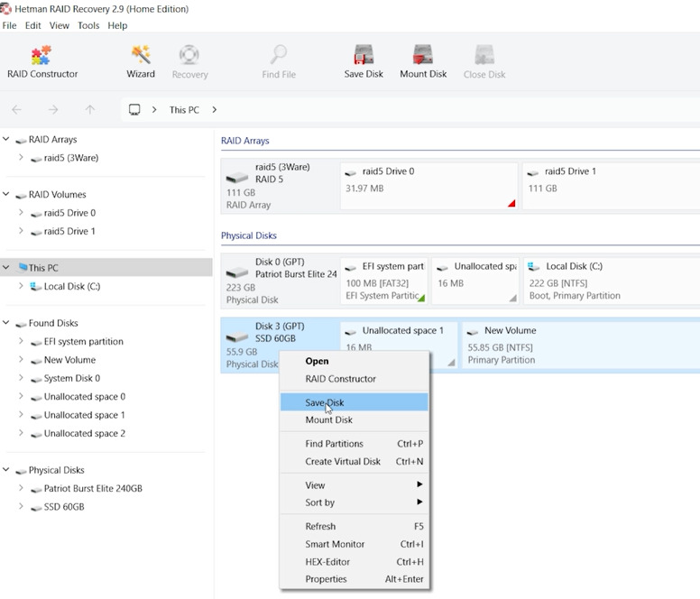The image size is (700, 599).
Task: Click the Recovery toolbar icon
Action: tap(189, 62)
